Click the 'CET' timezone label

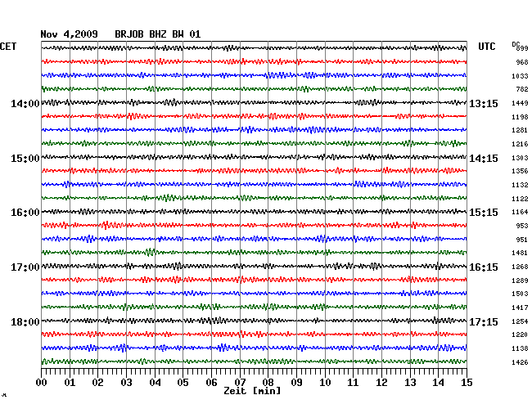click(x=8, y=47)
